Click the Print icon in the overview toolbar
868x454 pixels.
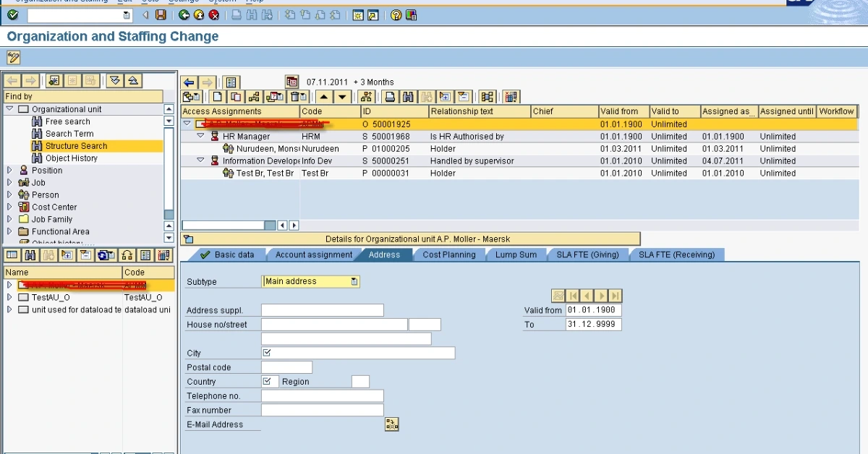(x=390, y=97)
